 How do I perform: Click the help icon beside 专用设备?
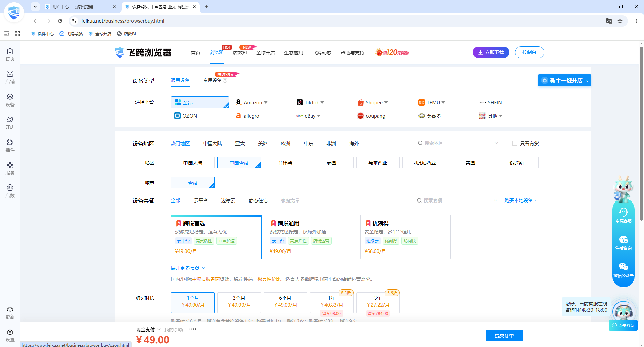coord(225,80)
